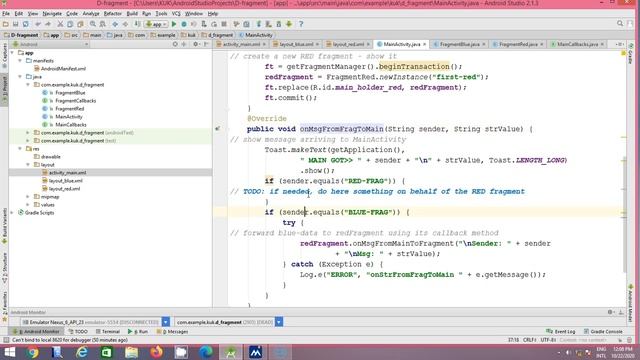This screenshot has width=640, height=360.
Task: Run the app with green play icon
Action: point(174,24)
